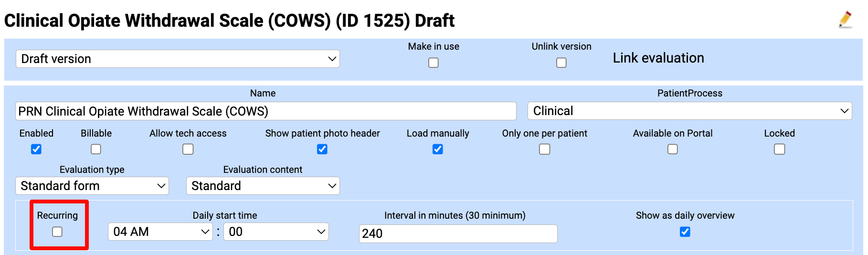868x255 pixels.
Task: Uncheck the Load manually checkbox
Action: [438, 149]
